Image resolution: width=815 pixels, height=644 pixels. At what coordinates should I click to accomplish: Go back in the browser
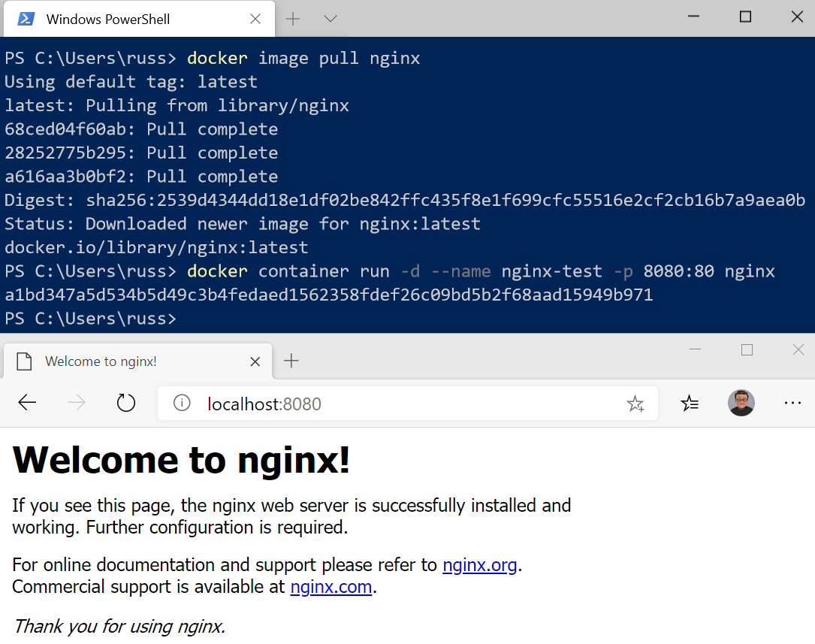[27, 402]
